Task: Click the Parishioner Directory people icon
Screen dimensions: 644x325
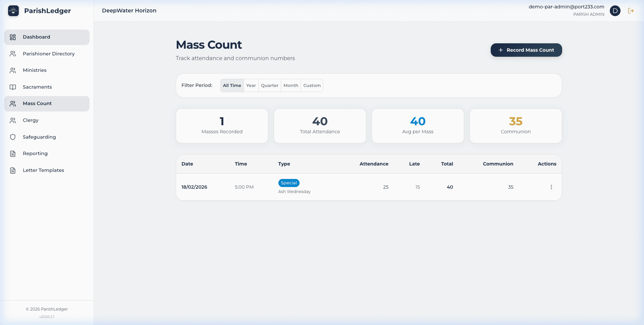Action: tap(13, 54)
